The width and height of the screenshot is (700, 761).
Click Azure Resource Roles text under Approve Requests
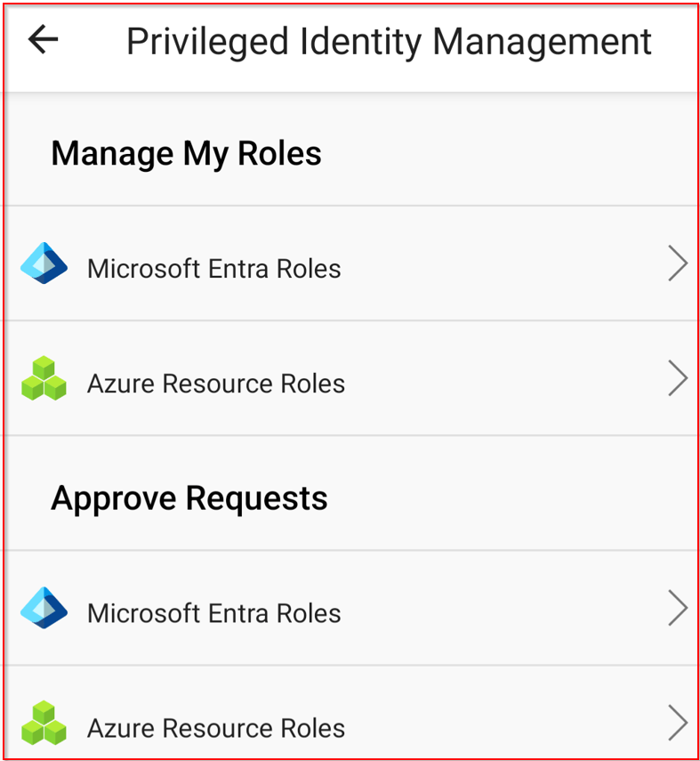(x=215, y=729)
